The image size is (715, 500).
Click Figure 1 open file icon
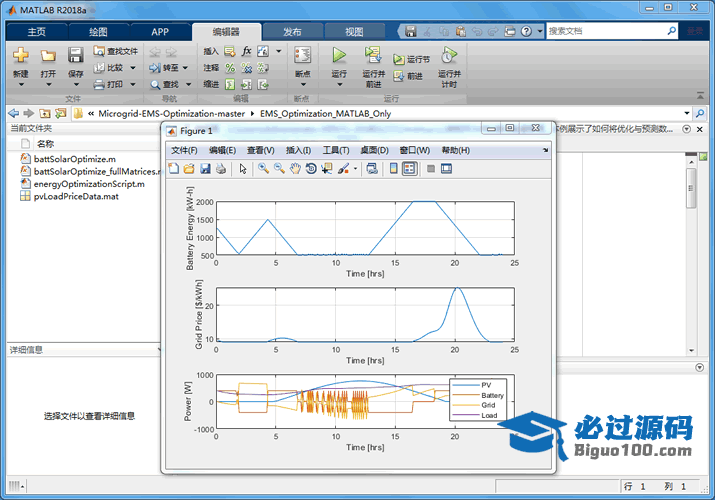tap(189, 169)
